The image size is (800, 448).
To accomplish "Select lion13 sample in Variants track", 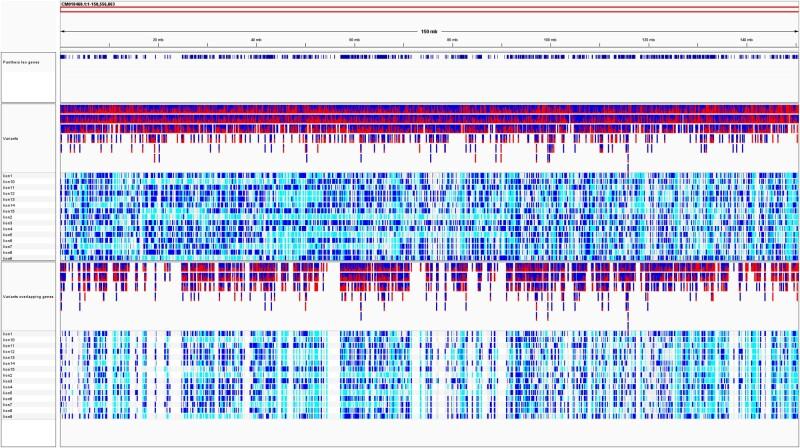I will click(9, 199).
